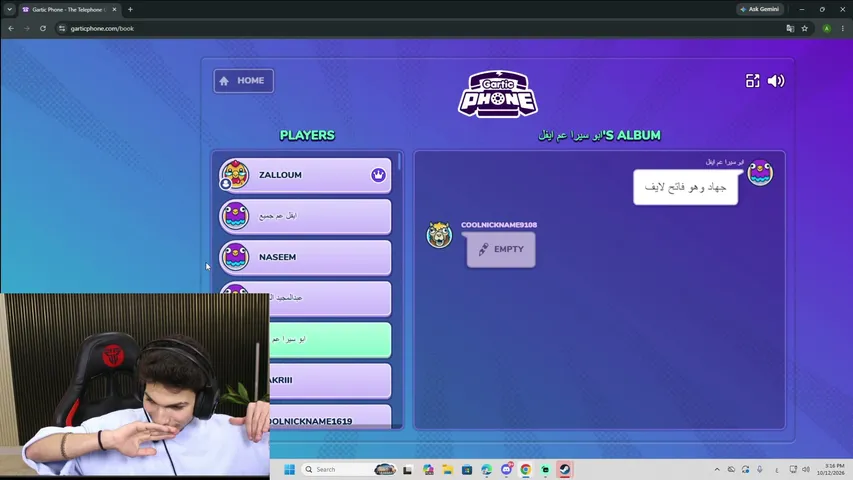Reload the garticphone page
The width and height of the screenshot is (853, 480).
point(43,28)
